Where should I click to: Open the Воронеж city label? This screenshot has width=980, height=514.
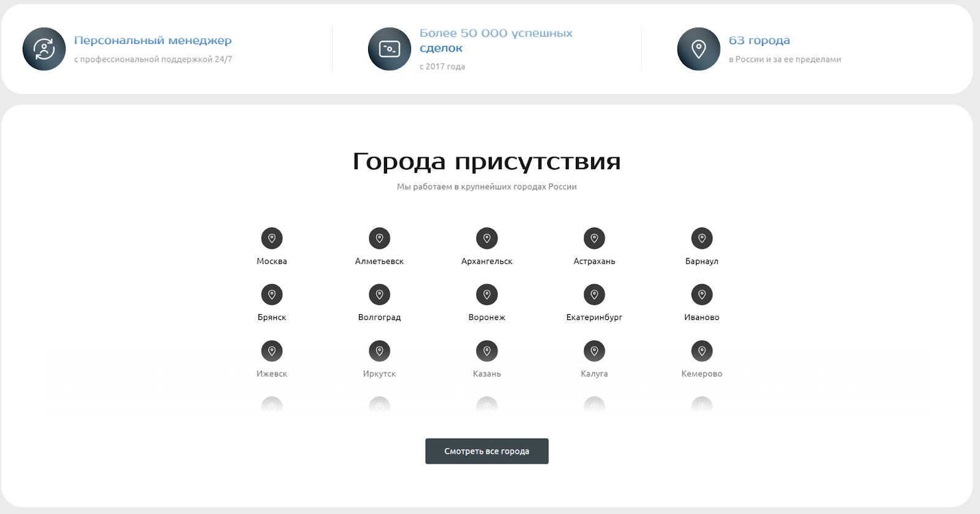click(x=487, y=317)
